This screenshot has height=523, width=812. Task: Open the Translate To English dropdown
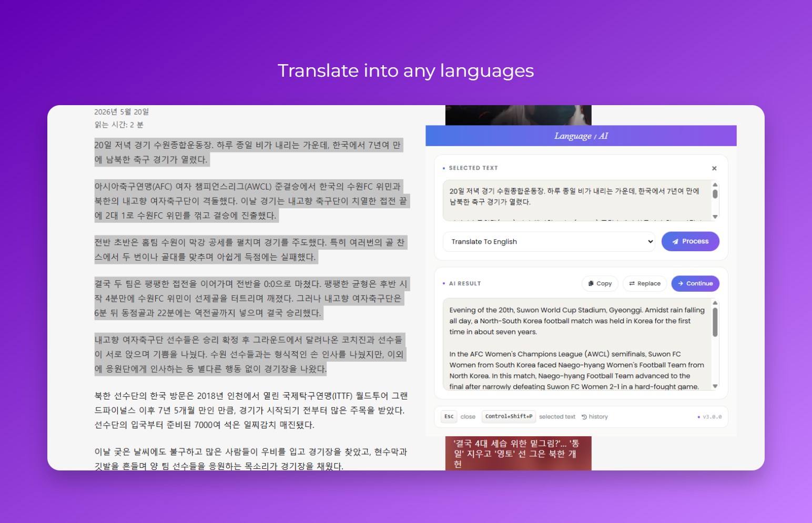(549, 242)
